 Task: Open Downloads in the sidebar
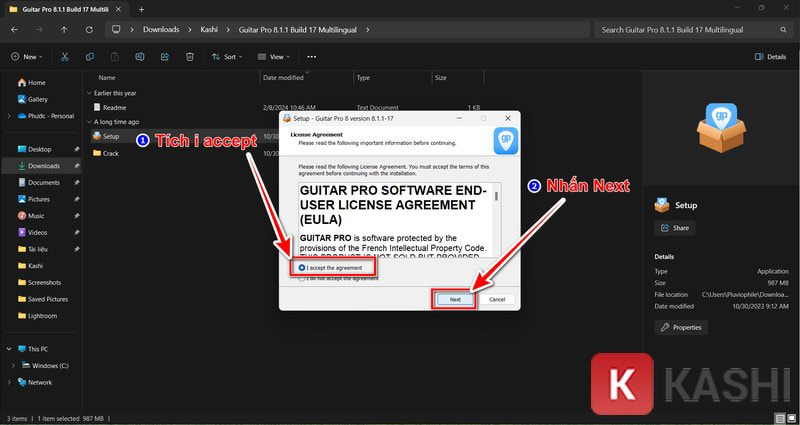(43, 166)
